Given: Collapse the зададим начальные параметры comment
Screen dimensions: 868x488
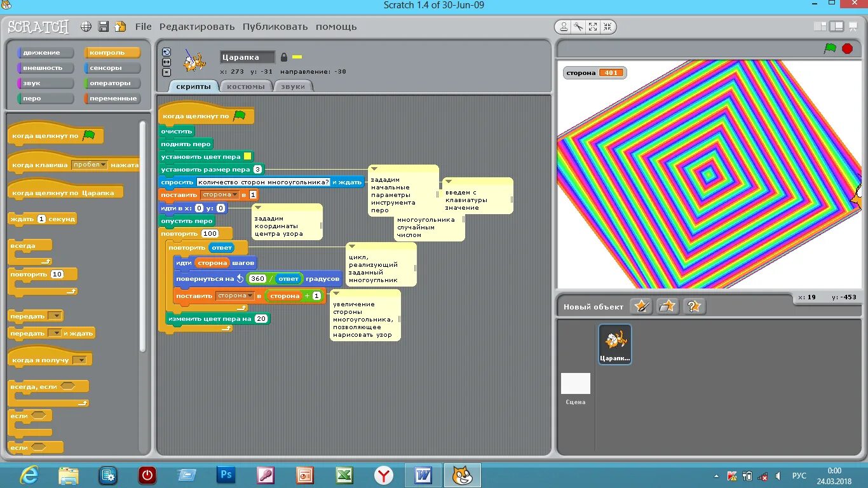Looking at the screenshot, I should (374, 169).
